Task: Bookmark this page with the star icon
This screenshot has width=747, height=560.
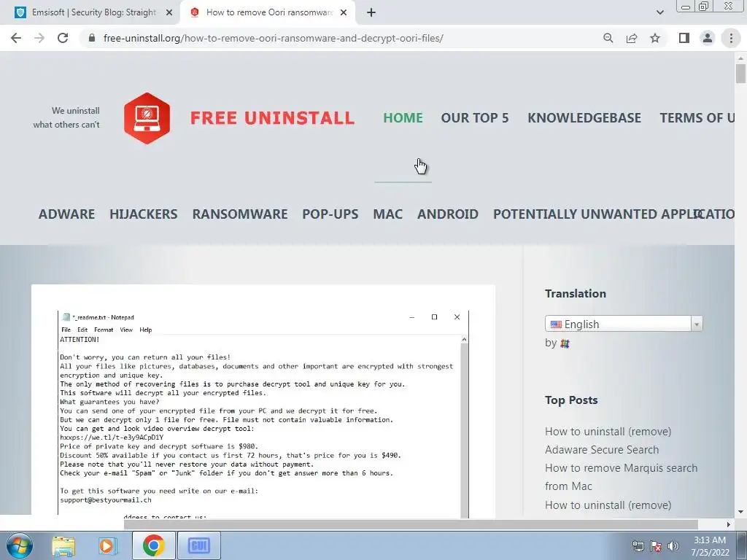Action: pyautogui.click(x=655, y=38)
